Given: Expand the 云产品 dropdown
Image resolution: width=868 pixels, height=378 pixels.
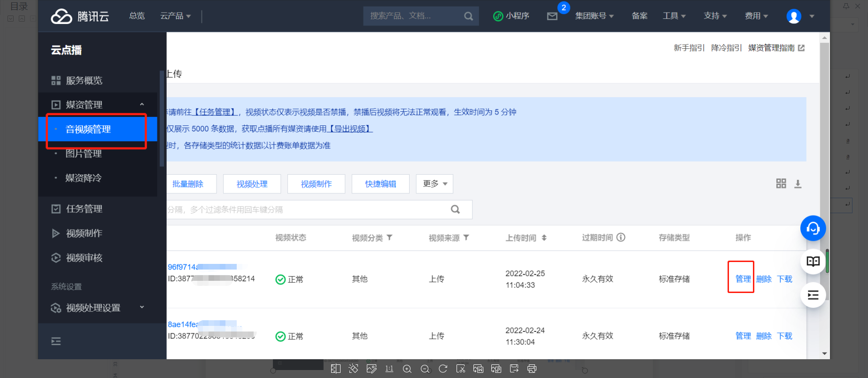Looking at the screenshot, I should (175, 16).
